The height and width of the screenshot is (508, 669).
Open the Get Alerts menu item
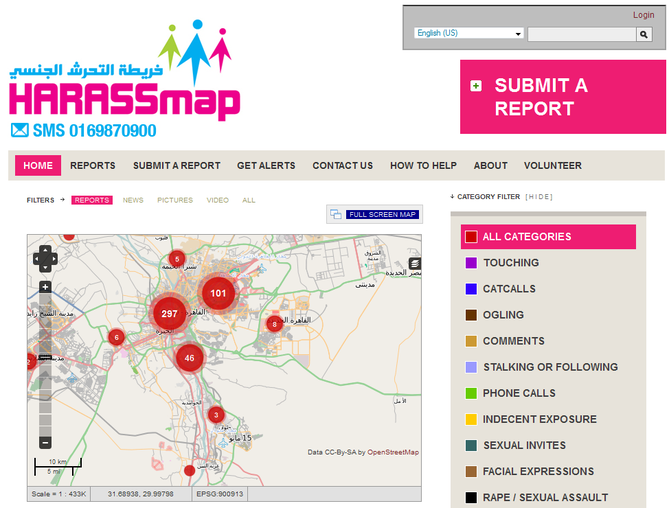[x=266, y=165]
